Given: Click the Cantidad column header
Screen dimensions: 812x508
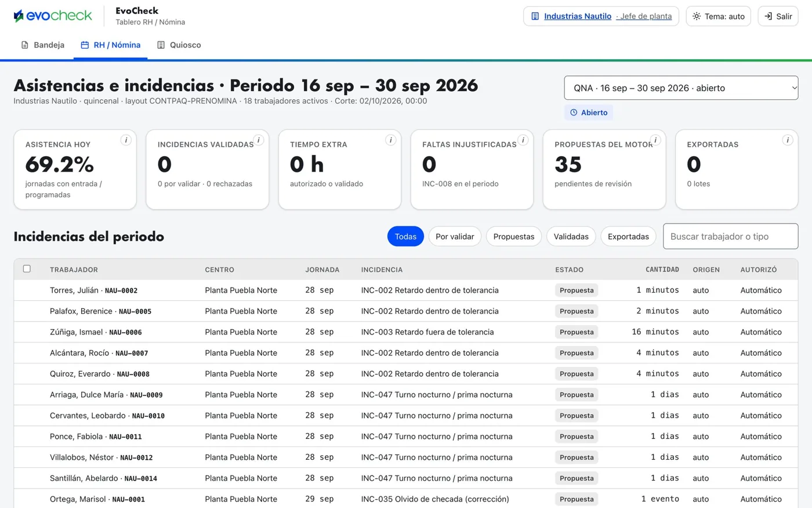Looking at the screenshot, I should [x=662, y=269].
